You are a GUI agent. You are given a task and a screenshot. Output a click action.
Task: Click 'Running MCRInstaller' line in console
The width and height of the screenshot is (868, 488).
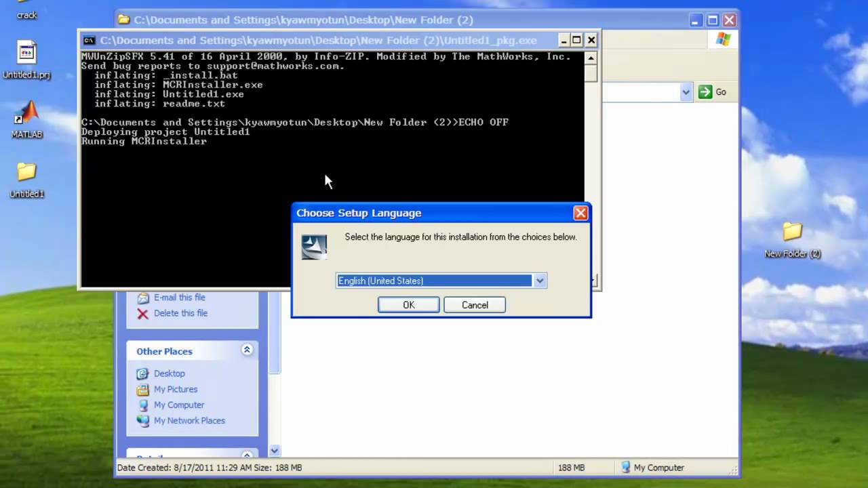144,142
